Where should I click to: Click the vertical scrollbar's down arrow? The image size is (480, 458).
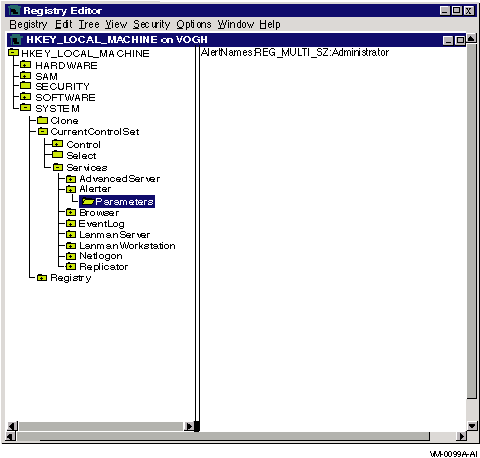[x=472, y=426]
